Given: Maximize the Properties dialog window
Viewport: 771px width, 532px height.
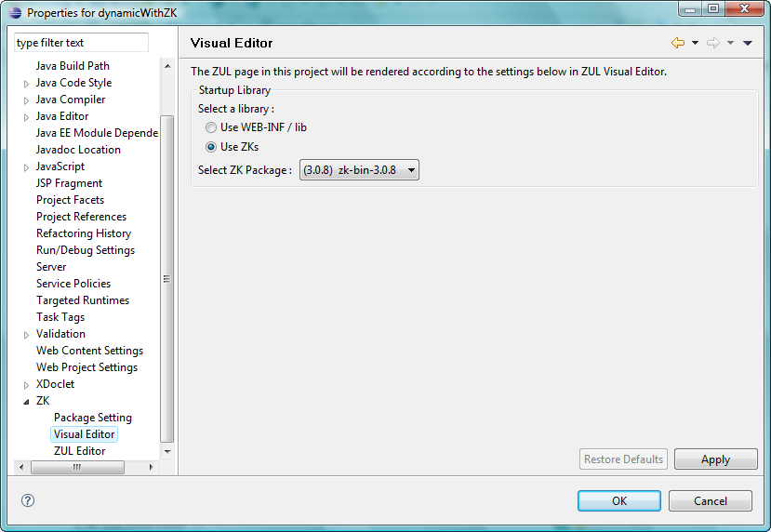Looking at the screenshot, I should click(713, 9).
